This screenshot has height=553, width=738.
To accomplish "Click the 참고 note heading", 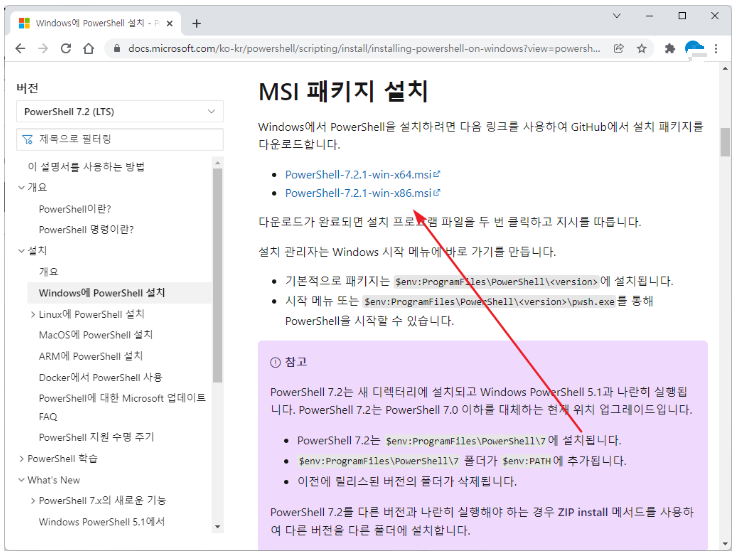I will pyautogui.click(x=296, y=362).
